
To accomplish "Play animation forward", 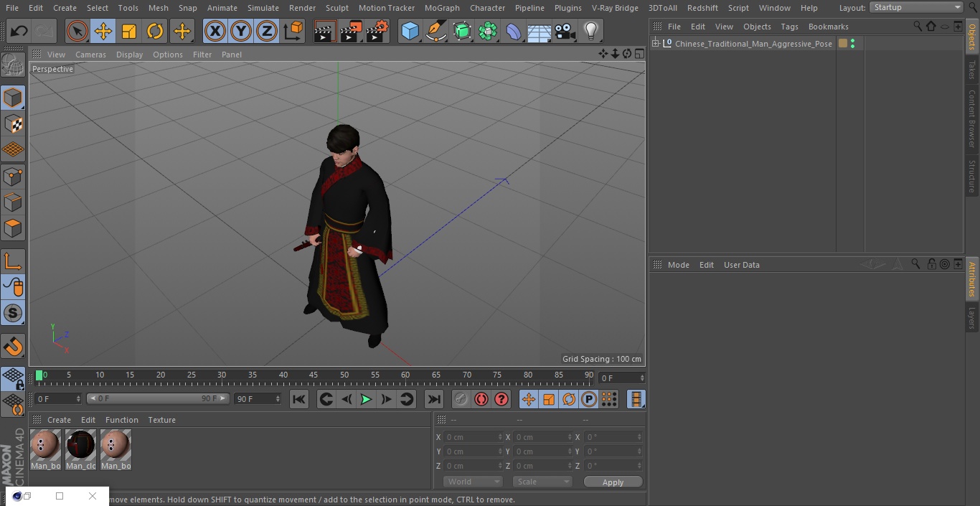I will (x=366, y=399).
